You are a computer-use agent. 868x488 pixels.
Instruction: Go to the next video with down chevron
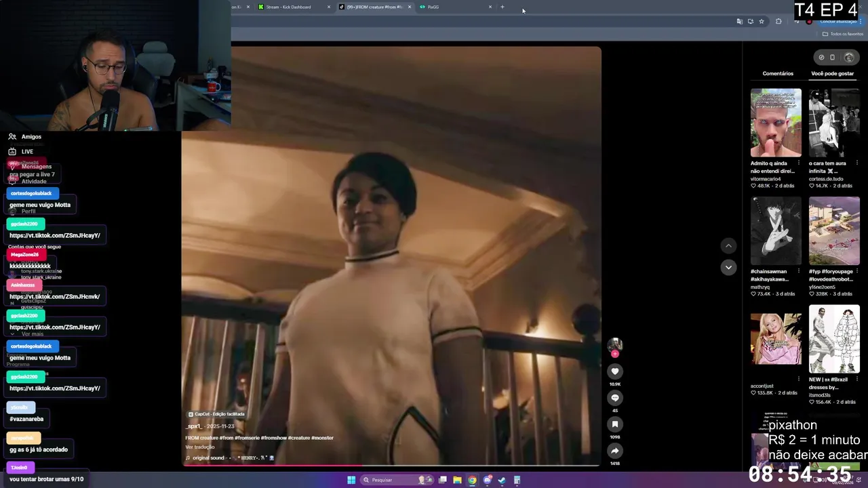pyautogui.click(x=728, y=267)
